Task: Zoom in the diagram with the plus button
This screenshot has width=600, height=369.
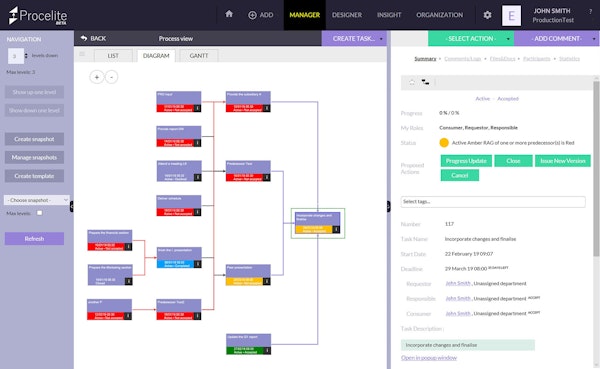Action: coord(97,77)
